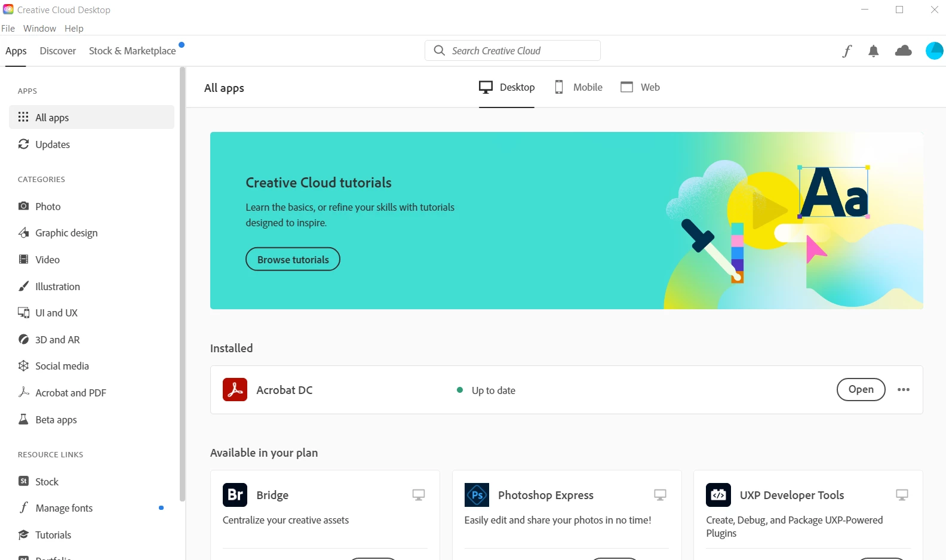Open Manage fonts resource link
The height and width of the screenshot is (560, 946).
click(91, 508)
